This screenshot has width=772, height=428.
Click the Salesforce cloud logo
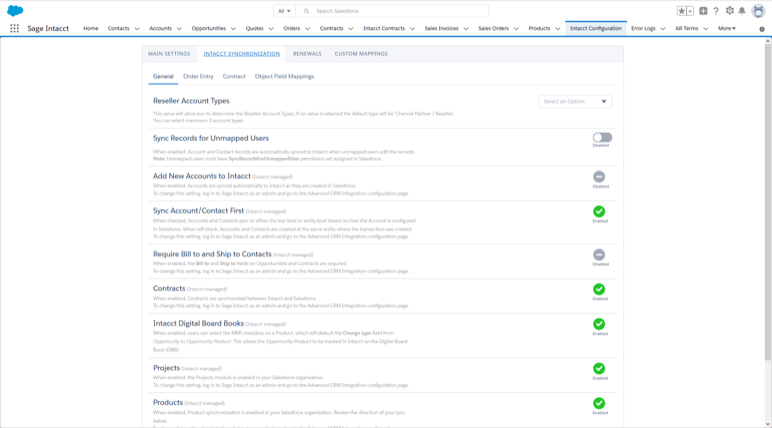point(15,10)
